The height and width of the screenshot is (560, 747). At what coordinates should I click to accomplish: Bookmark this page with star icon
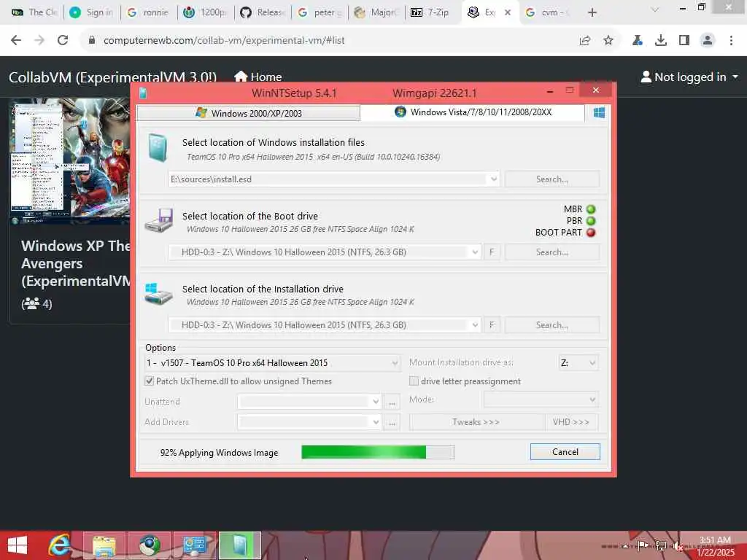(x=608, y=41)
